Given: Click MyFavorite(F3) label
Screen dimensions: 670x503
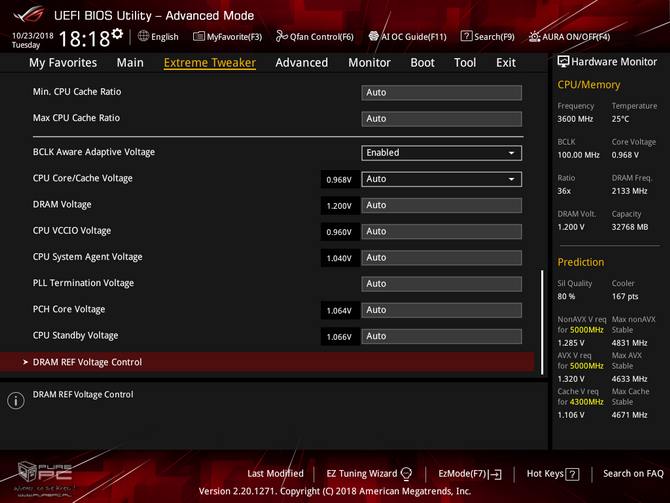Looking at the screenshot, I should click(234, 37).
